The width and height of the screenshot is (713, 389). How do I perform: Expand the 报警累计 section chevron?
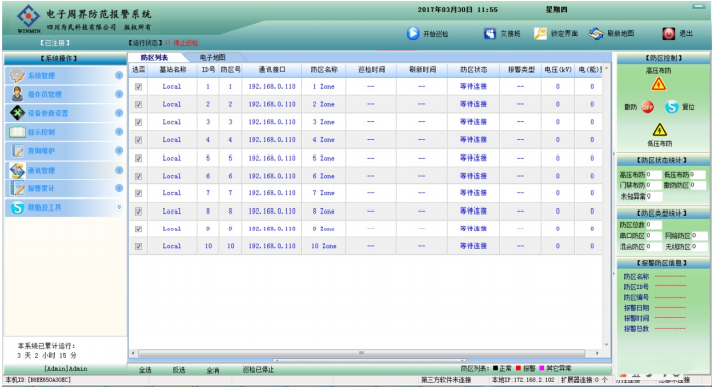(119, 188)
